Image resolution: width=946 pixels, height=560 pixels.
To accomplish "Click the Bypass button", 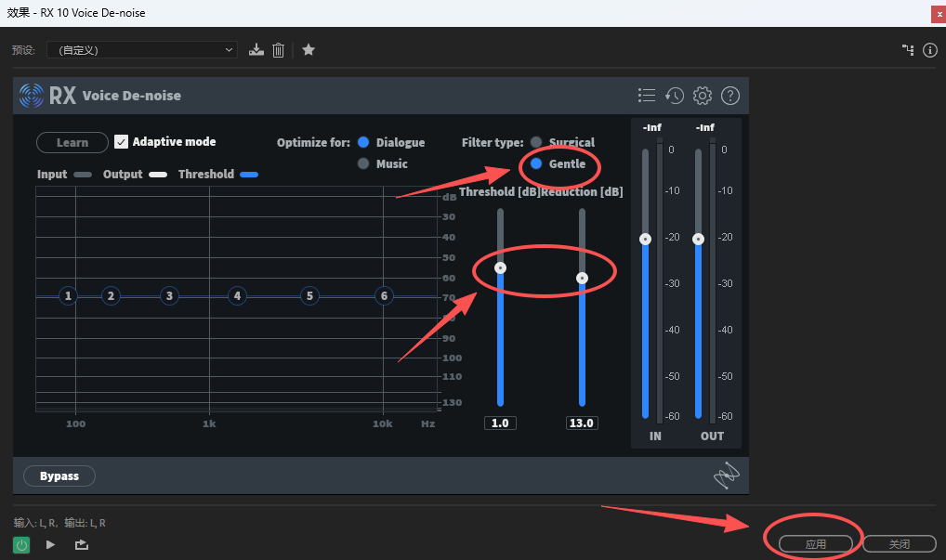I will (59, 476).
